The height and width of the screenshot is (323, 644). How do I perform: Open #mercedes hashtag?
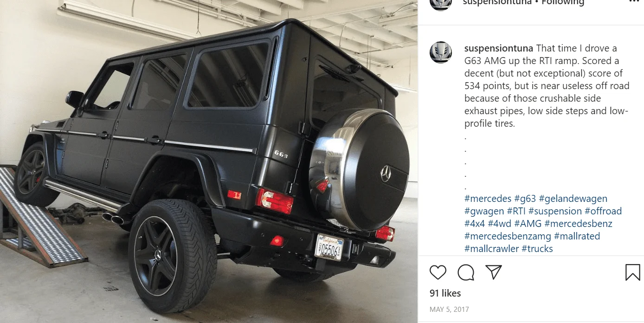point(488,199)
